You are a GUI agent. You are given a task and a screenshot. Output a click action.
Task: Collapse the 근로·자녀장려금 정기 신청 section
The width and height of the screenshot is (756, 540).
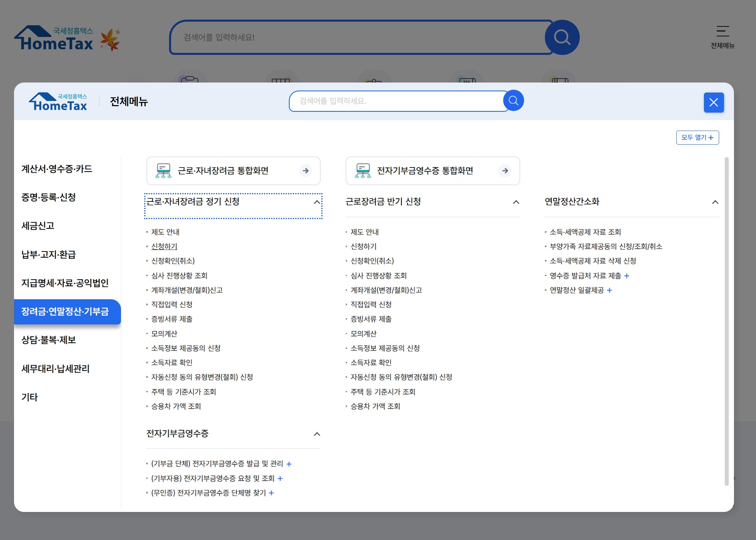click(317, 202)
